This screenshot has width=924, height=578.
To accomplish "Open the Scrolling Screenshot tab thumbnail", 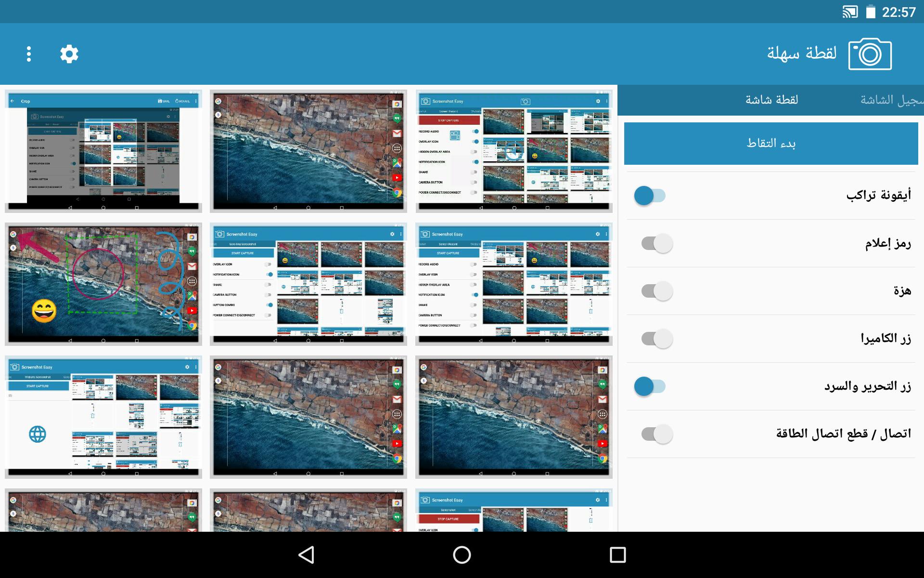I will coord(308,284).
